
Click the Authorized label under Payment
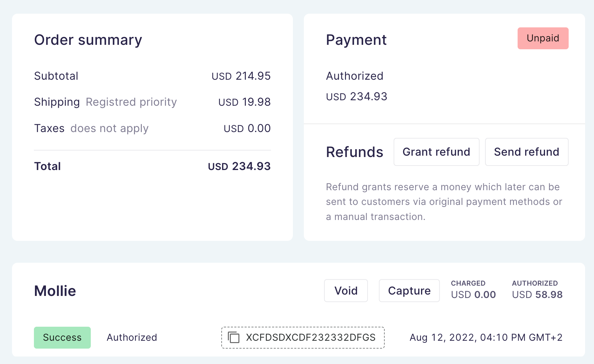(355, 76)
